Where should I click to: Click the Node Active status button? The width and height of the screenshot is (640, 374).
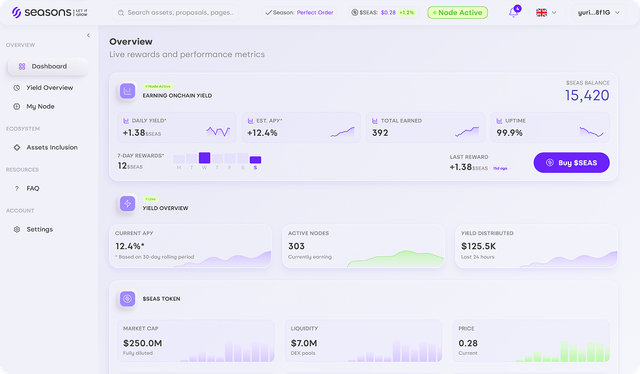coord(458,13)
